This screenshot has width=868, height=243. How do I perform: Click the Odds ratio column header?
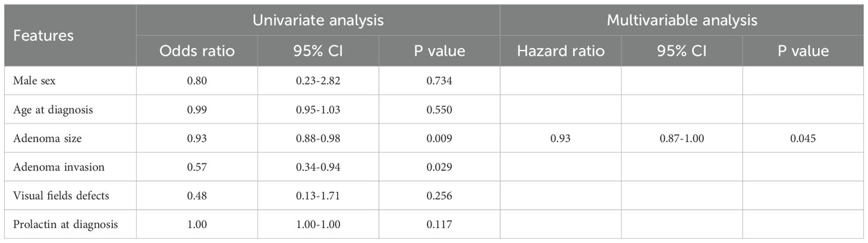[197, 51]
